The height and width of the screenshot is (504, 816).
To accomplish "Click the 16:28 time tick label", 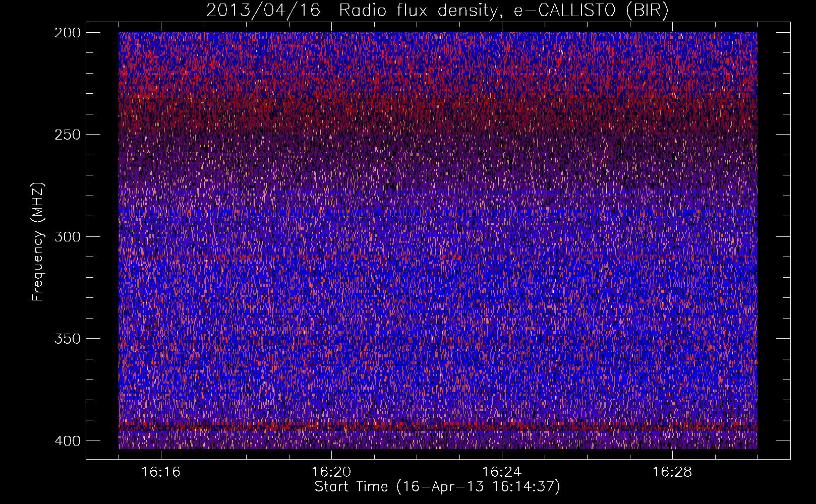I will (x=672, y=472).
